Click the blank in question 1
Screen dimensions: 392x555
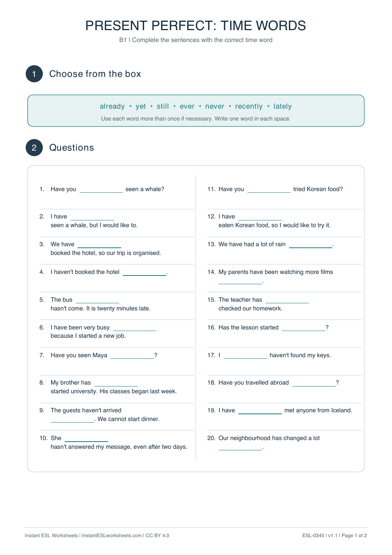click(101, 189)
